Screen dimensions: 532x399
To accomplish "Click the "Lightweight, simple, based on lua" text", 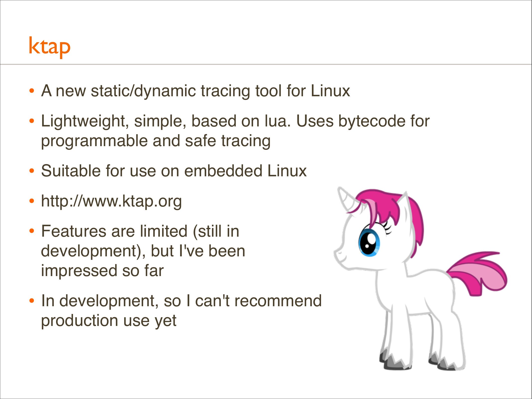I will (x=235, y=121).
